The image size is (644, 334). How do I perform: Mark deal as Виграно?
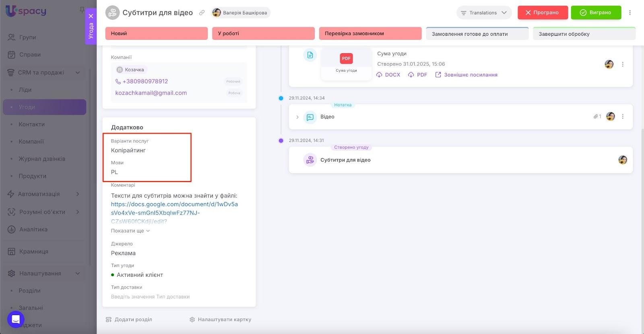point(596,12)
